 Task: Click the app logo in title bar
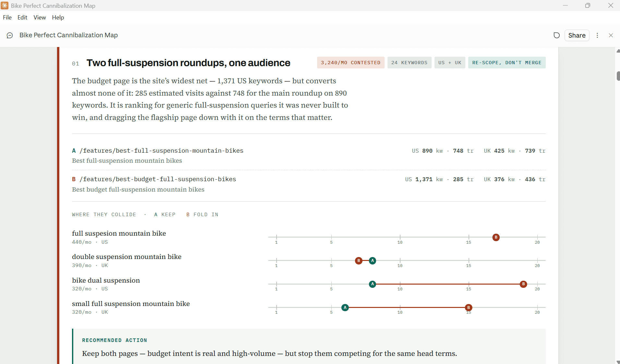click(5, 6)
